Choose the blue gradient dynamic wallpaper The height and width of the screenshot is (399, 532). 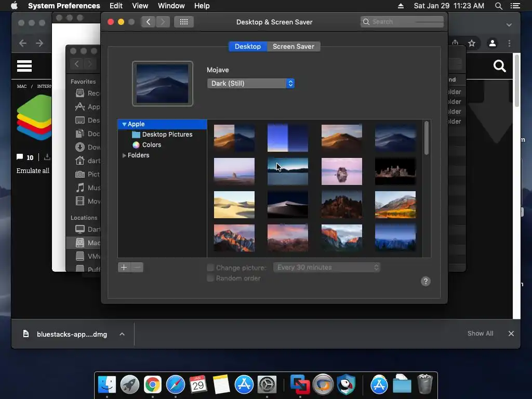(288, 138)
